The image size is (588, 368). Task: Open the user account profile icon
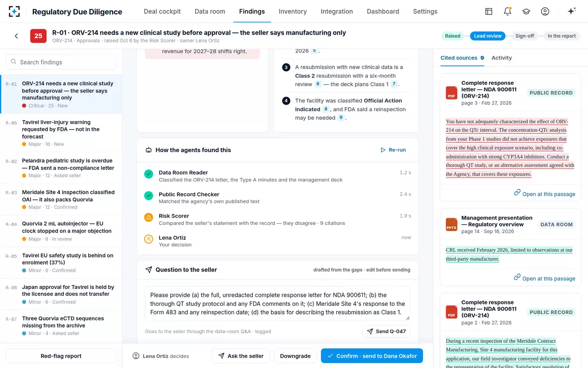[x=545, y=11]
